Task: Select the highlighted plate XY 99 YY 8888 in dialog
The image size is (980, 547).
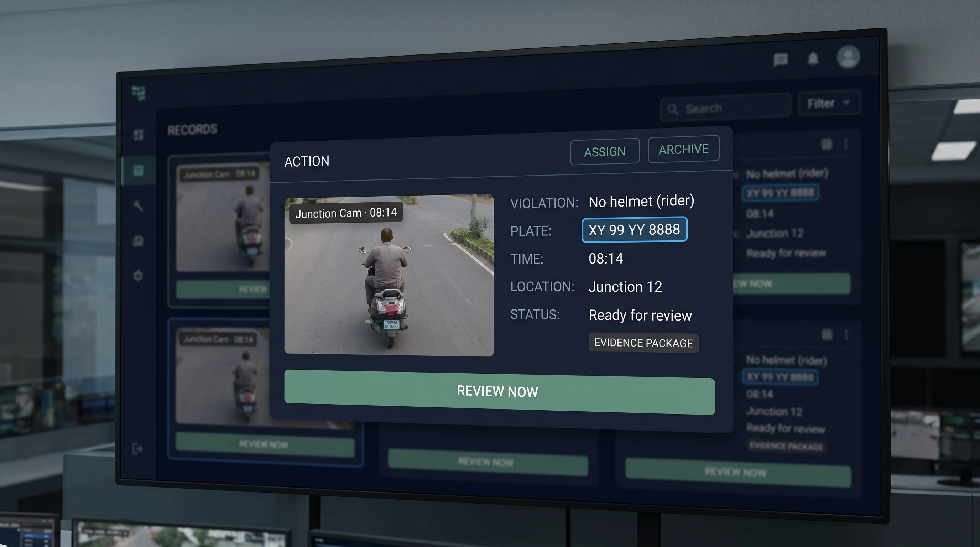Action: coord(634,229)
